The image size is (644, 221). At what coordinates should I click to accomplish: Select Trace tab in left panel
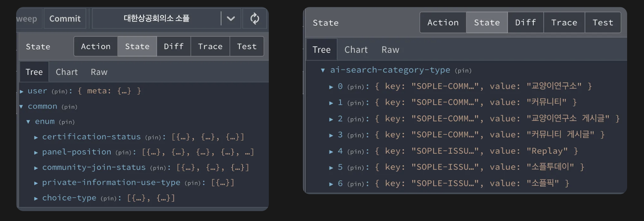pyautogui.click(x=210, y=46)
